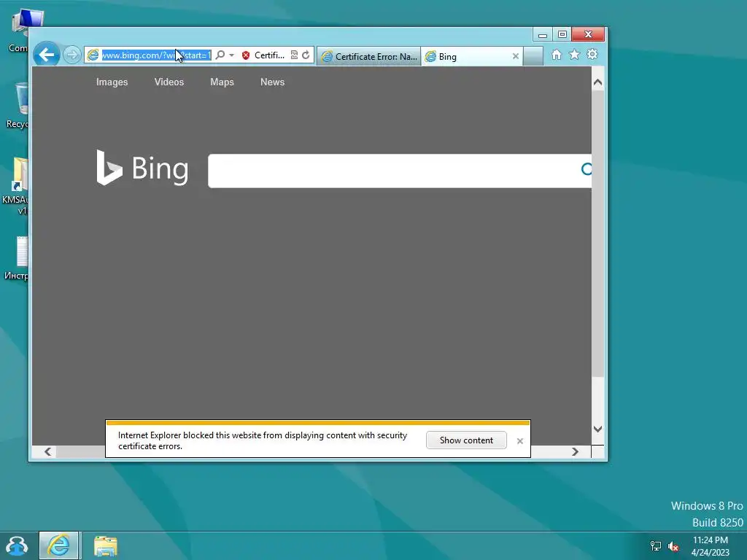Viewport: 747px width, 560px height.
Task: Click Show content in the notification bar
Action: pos(466,440)
